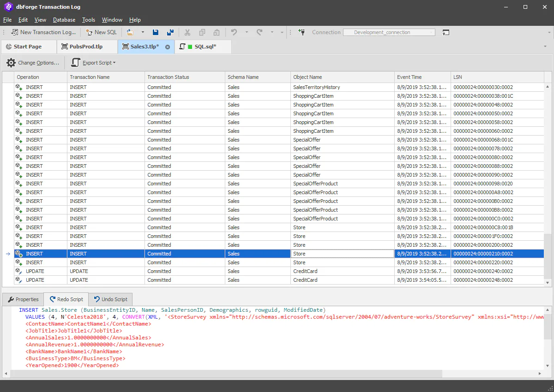The width and height of the screenshot is (554, 392).
Task: Switch to the PubsProd.tlp tab
Action: coord(86,47)
